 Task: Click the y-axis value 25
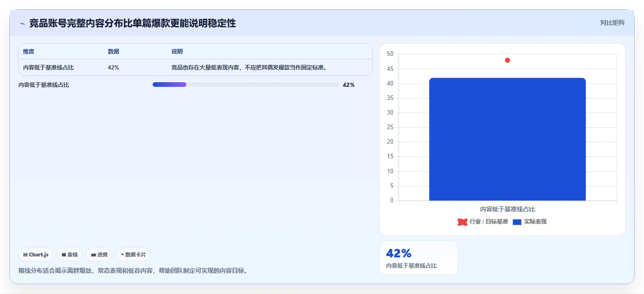click(390, 127)
